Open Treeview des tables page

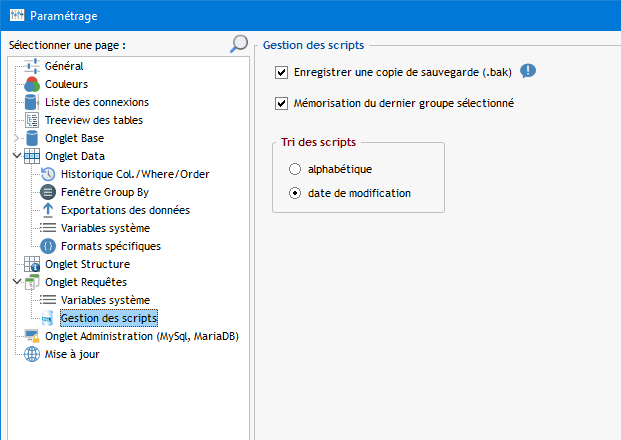click(94, 120)
